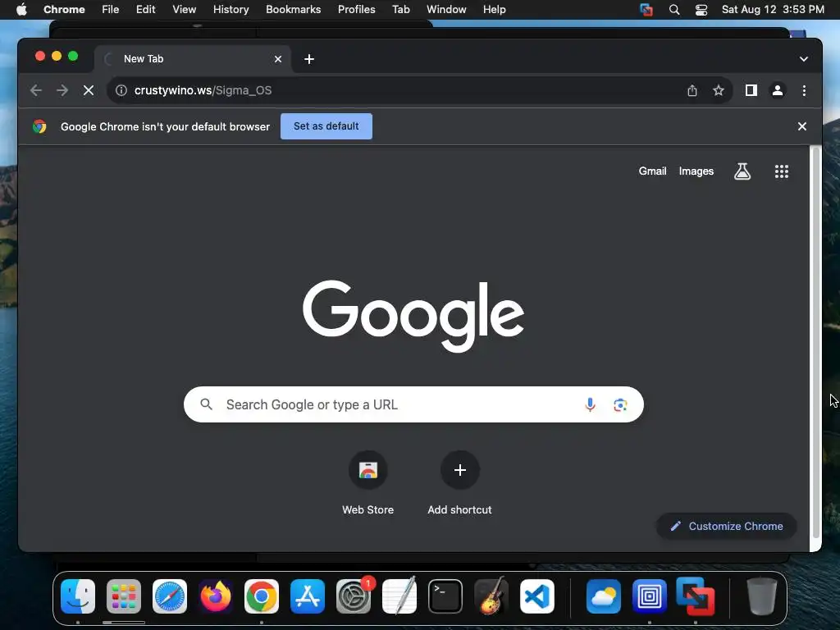Open Launchpad from the Dock

pyautogui.click(x=124, y=596)
